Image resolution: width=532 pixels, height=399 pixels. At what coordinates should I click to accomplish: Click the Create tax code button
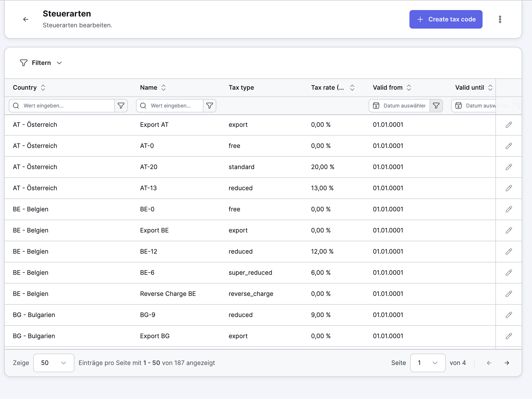point(446,19)
